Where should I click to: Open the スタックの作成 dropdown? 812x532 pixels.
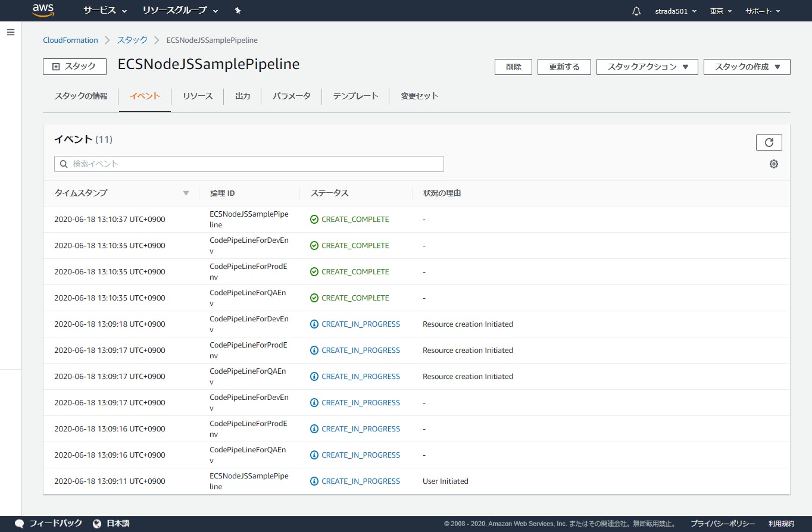point(747,67)
